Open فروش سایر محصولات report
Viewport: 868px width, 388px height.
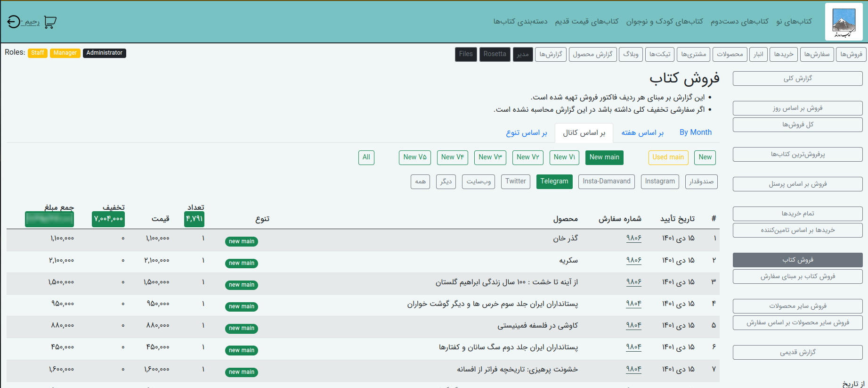point(797,306)
